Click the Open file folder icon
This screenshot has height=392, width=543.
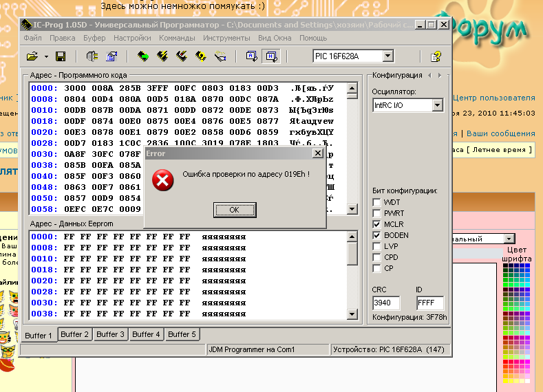coord(32,56)
